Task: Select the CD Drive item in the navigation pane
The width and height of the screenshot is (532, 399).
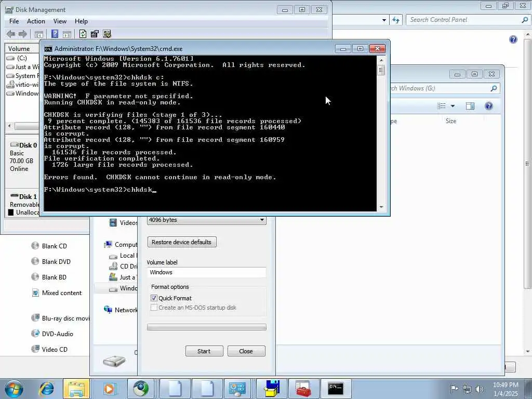Action: pos(123,267)
